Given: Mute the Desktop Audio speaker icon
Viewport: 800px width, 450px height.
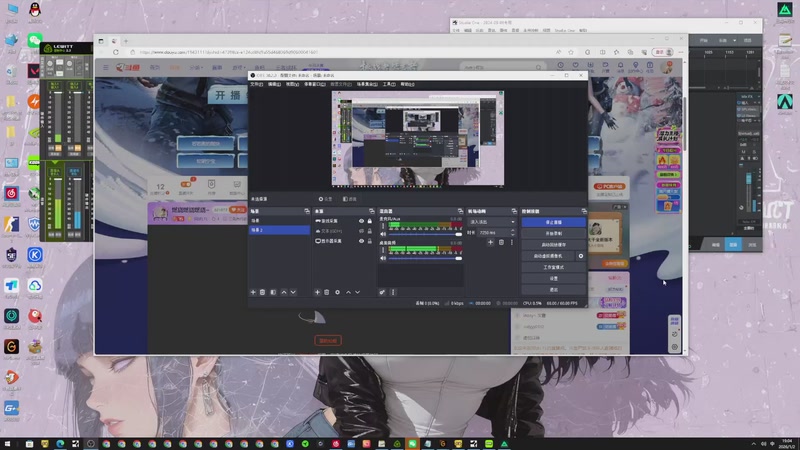Looking at the screenshot, I should [383, 258].
